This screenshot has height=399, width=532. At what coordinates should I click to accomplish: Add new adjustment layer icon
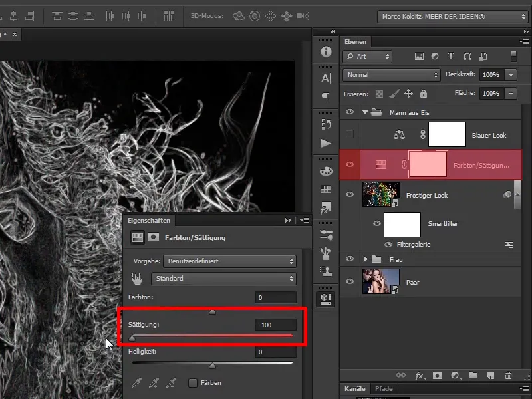pyautogui.click(x=455, y=375)
